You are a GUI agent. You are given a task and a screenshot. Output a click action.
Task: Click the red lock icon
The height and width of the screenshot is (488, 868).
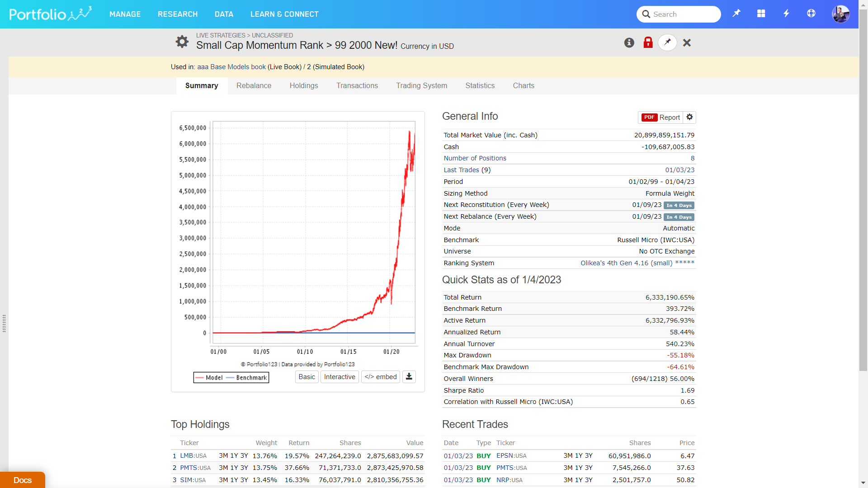(x=648, y=42)
